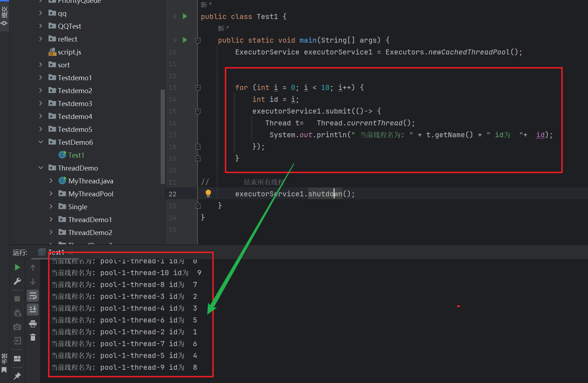Image resolution: width=588 pixels, height=383 pixels.
Task: Click console line for pool-1-thread-9
Action: [124, 367]
